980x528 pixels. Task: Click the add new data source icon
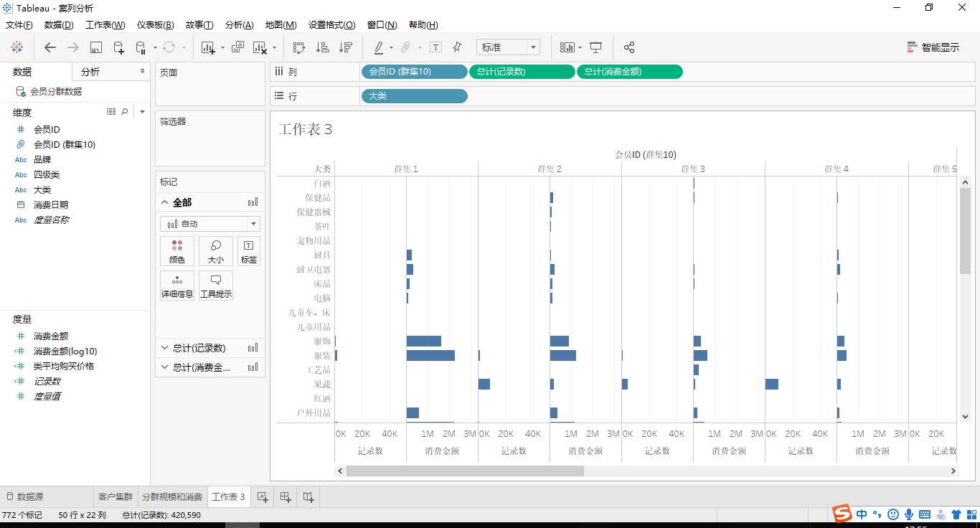[x=119, y=47]
